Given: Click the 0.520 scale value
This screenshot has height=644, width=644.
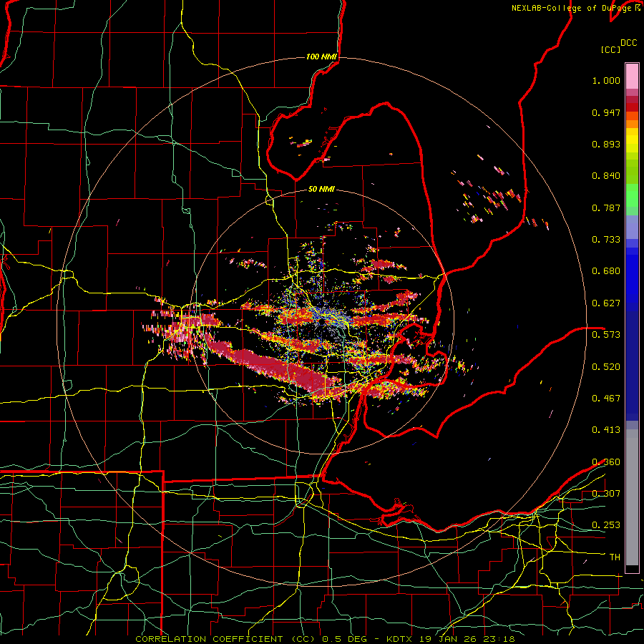Looking at the screenshot, I should [606, 367].
